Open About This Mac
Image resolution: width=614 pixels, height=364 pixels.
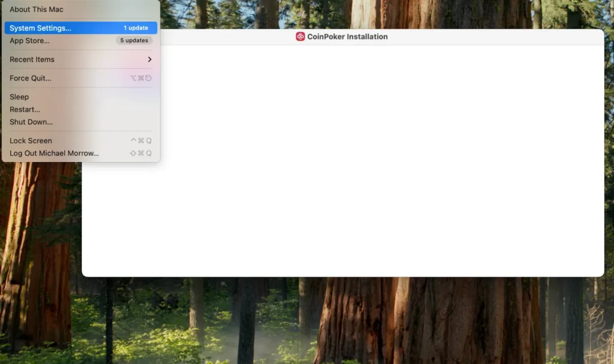37,10
